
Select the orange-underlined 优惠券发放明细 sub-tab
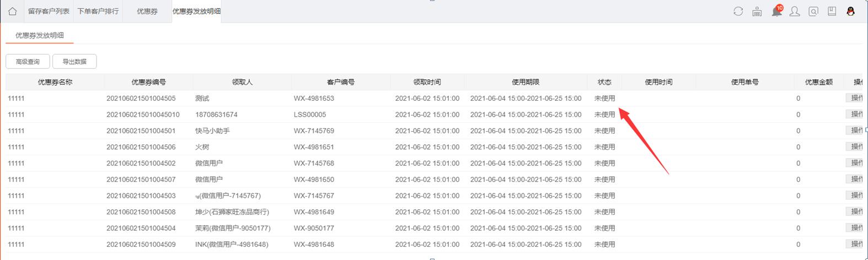(x=39, y=35)
